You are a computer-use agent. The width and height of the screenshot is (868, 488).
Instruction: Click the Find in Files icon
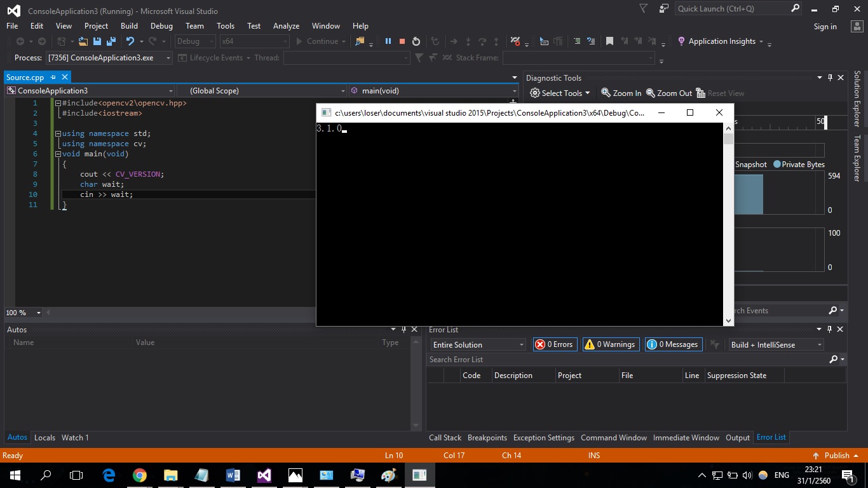[x=360, y=41]
